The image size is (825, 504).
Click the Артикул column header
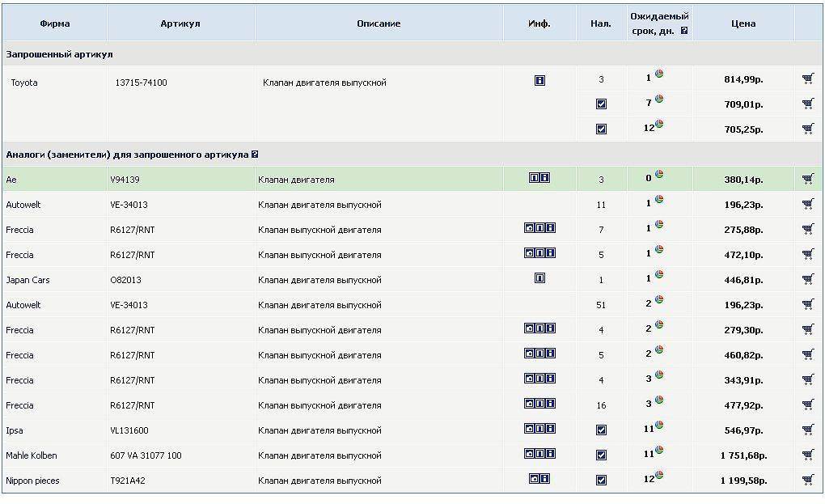click(x=180, y=23)
